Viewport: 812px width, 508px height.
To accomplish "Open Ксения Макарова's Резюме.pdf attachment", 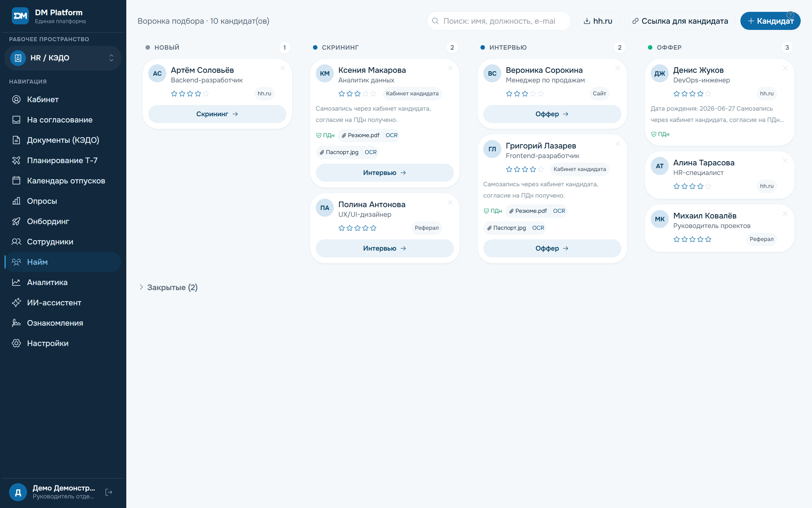I will coord(360,135).
